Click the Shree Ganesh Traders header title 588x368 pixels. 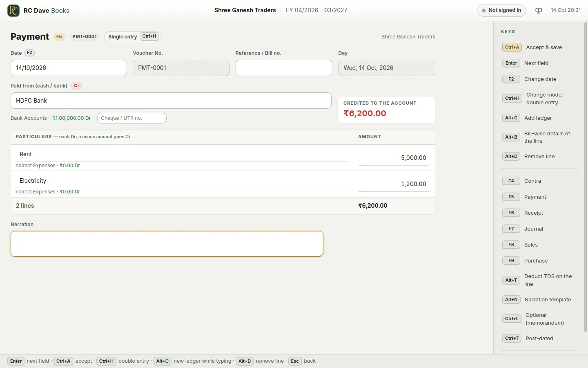pyautogui.click(x=245, y=10)
